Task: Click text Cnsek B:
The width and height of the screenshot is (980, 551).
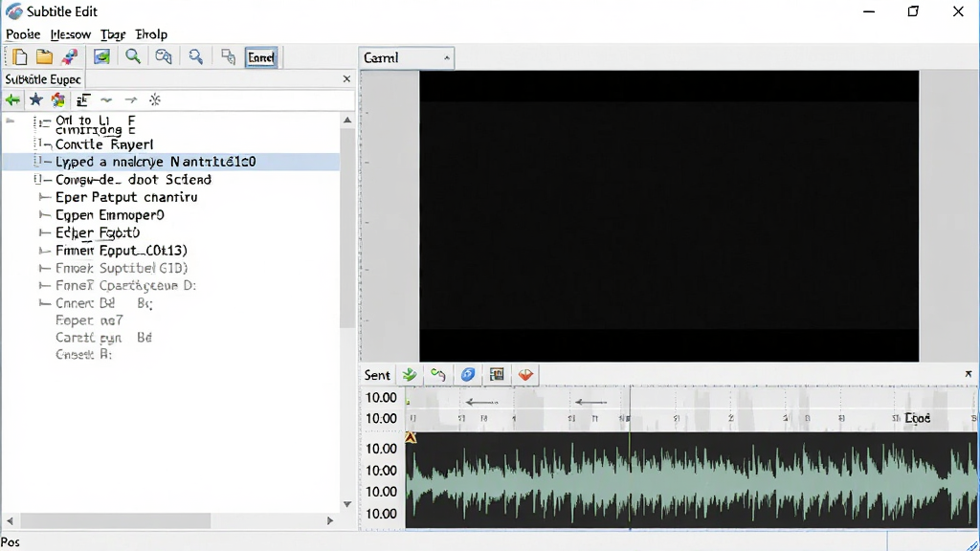Action: 83,354
